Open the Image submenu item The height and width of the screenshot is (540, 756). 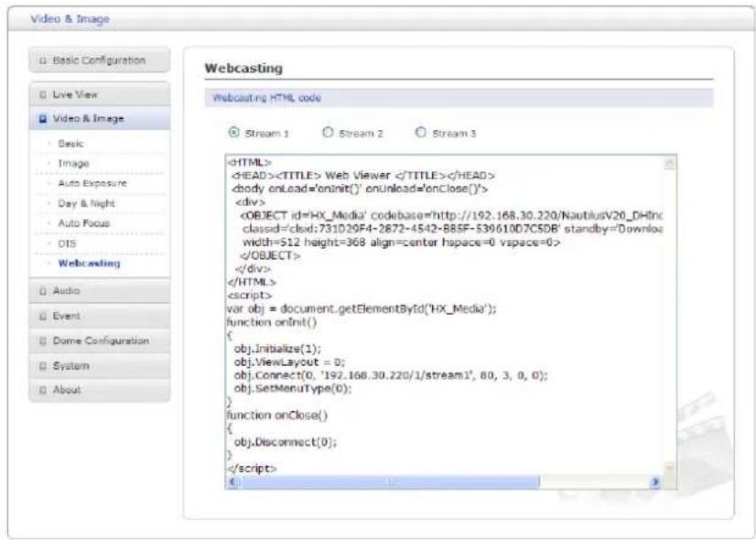tap(73, 164)
